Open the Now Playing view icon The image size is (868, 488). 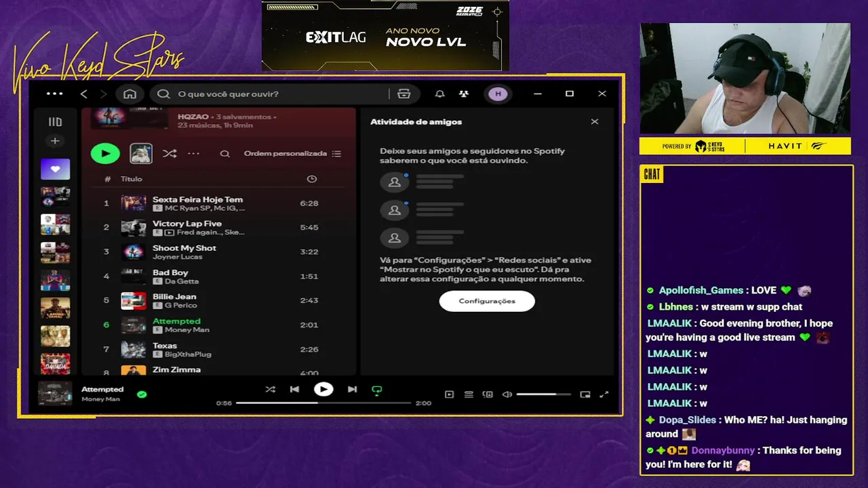pyautogui.click(x=449, y=394)
